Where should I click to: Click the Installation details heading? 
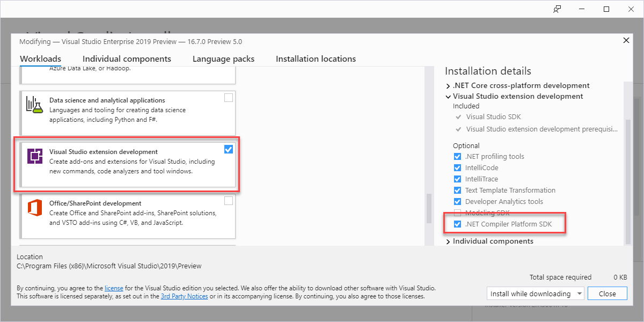[x=488, y=71]
